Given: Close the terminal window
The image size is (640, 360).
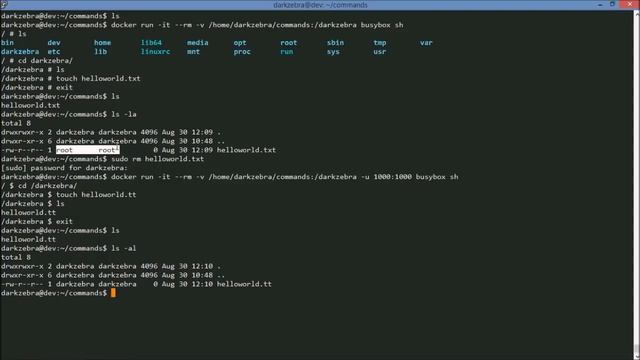Looking at the screenshot, I should pos(629,4).
